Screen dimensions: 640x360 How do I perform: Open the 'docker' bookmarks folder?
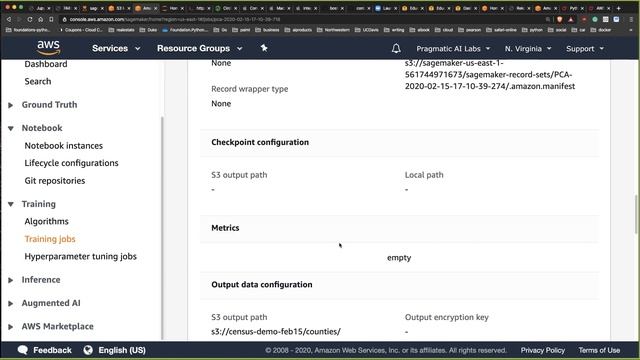602,30
